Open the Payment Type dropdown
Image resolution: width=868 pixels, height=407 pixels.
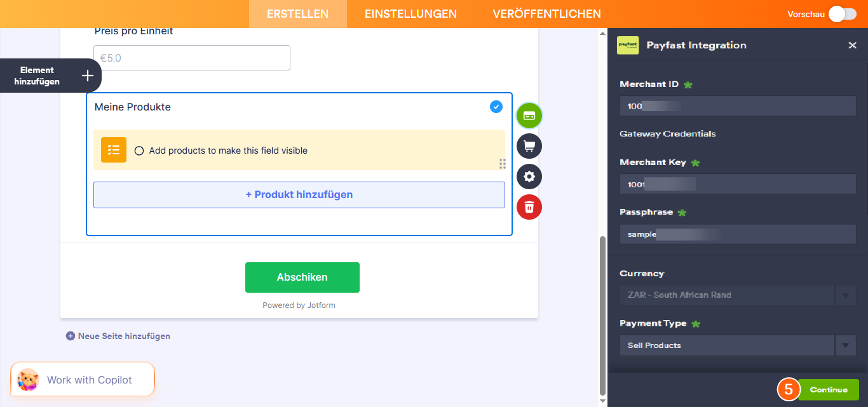[x=726, y=345]
